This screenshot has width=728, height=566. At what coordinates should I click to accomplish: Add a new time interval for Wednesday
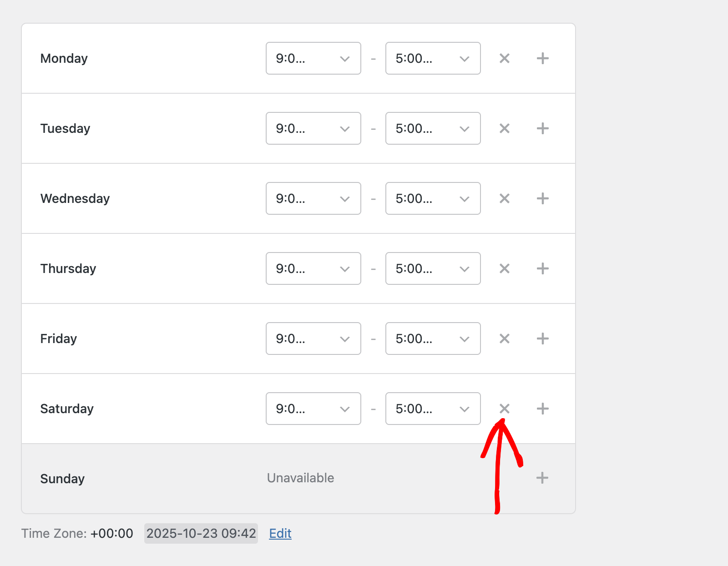click(x=542, y=198)
